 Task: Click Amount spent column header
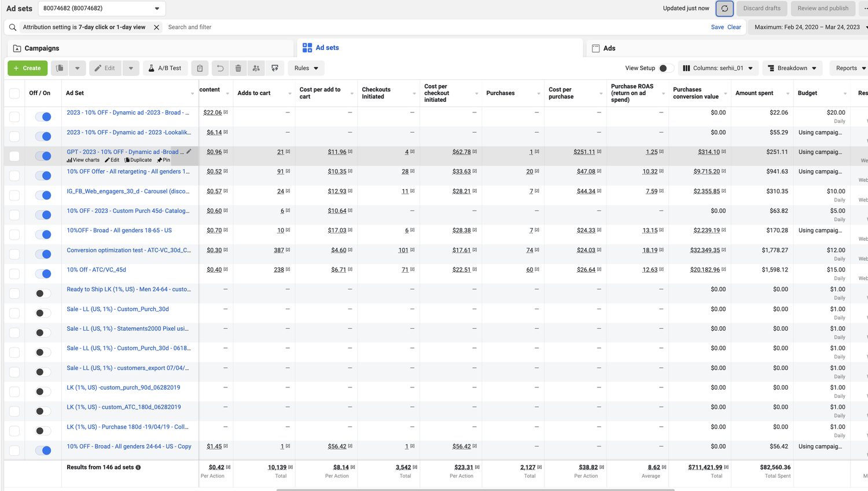[x=754, y=93]
